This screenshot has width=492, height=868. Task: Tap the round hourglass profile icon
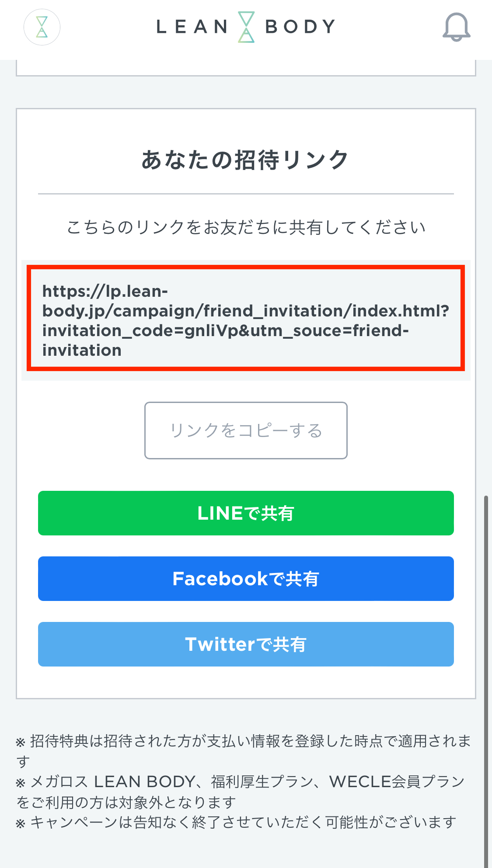tap(42, 27)
